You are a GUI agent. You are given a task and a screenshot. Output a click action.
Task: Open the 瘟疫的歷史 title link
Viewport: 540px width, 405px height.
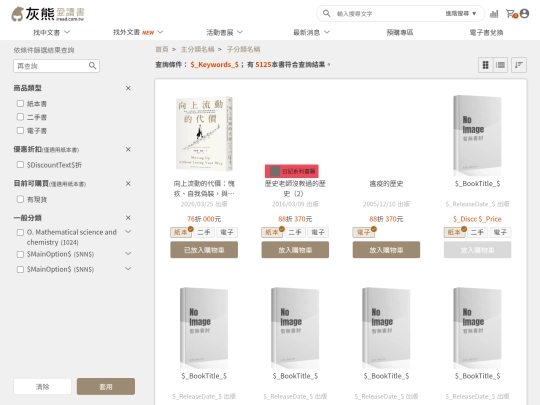click(x=386, y=184)
